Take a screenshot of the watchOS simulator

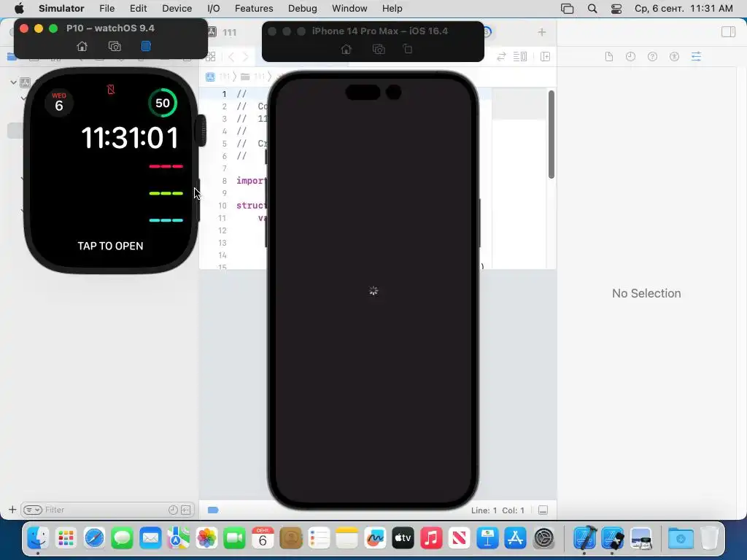(115, 46)
